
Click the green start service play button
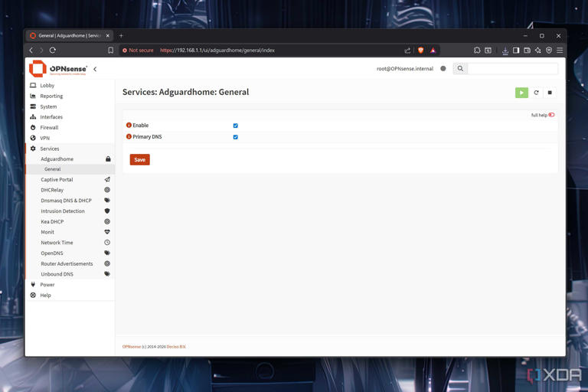tap(521, 93)
